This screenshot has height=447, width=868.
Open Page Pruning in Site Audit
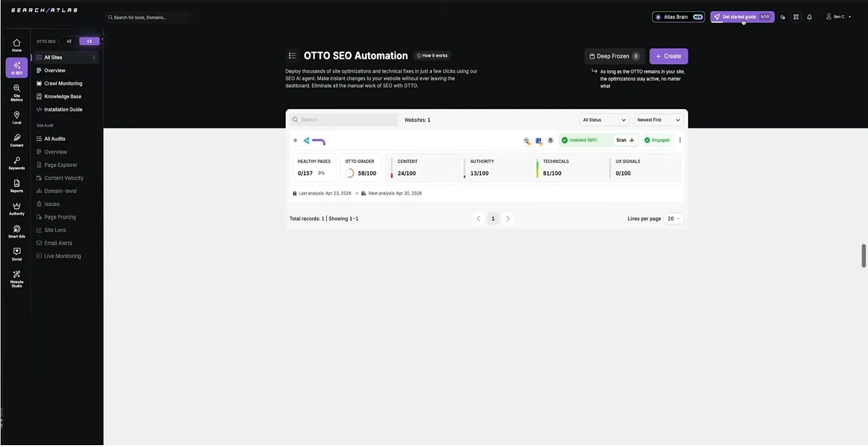56,217
